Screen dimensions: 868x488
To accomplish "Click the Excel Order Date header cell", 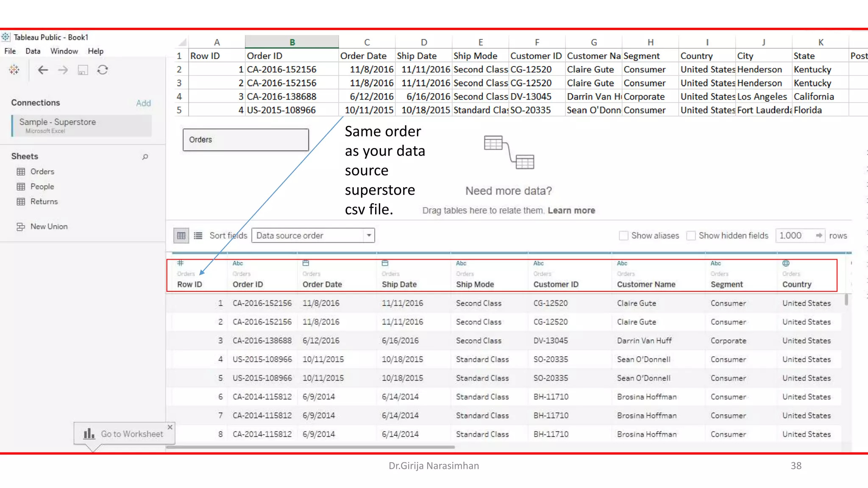I will pos(367,56).
